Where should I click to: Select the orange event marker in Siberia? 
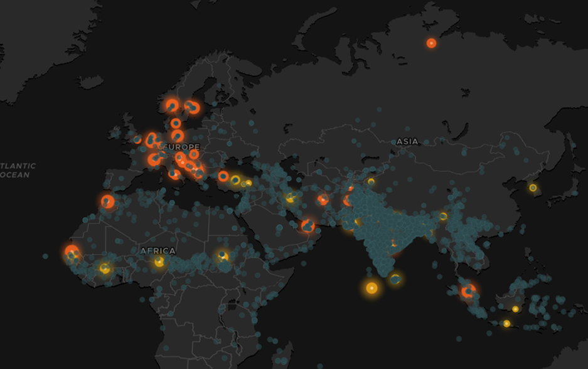(x=430, y=44)
